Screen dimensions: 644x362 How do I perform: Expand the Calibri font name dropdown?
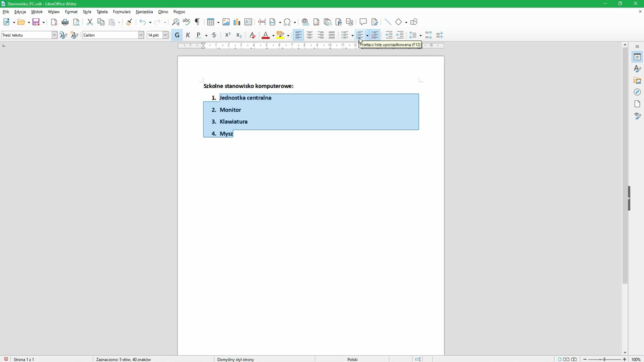pos(141,35)
